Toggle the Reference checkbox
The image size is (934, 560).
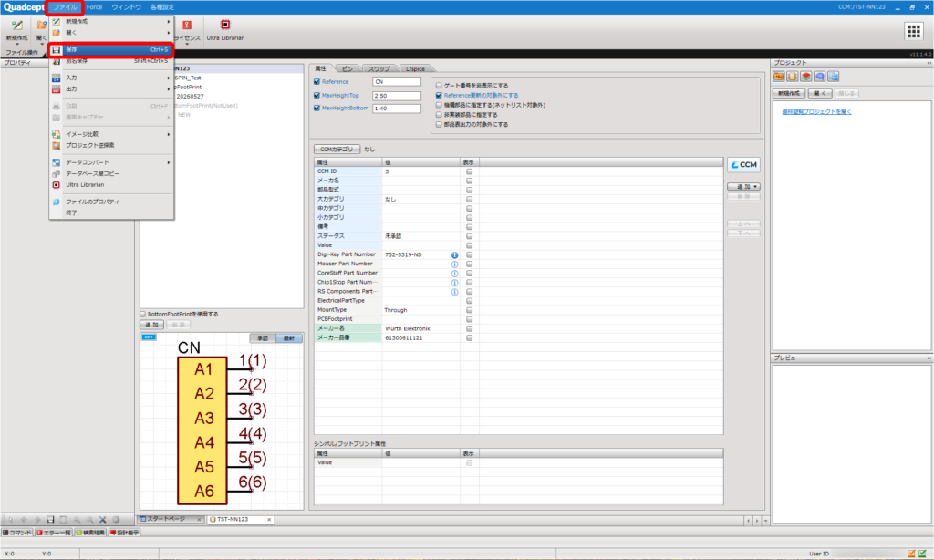click(317, 81)
